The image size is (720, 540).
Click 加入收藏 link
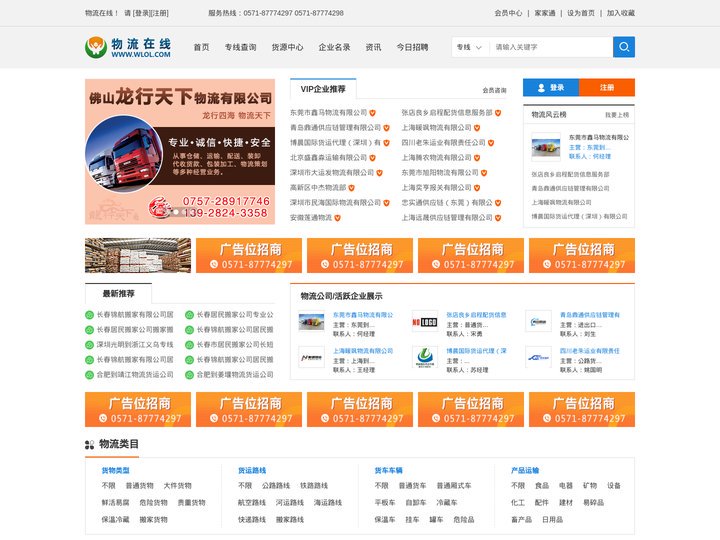(x=620, y=13)
